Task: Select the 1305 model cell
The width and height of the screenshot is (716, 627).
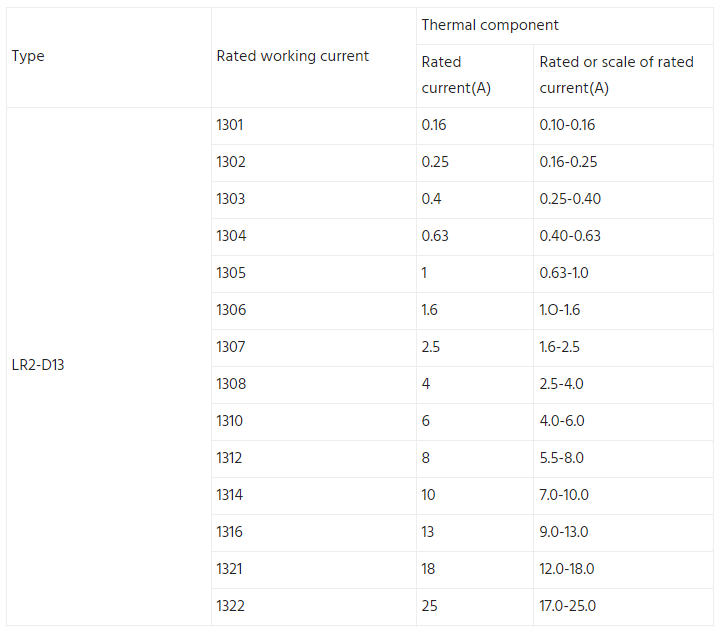Action: click(x=314, y=274)
